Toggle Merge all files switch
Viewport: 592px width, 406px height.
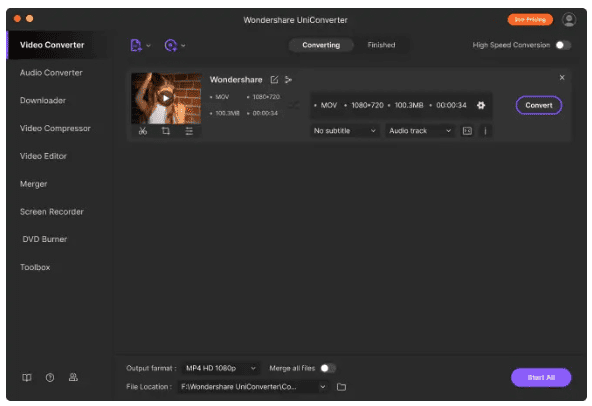pos(328,368)
